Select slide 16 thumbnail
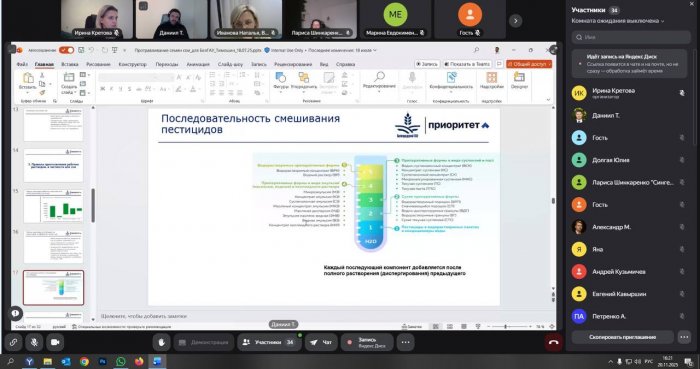This screenshot has width=700, height=369. 54,247
